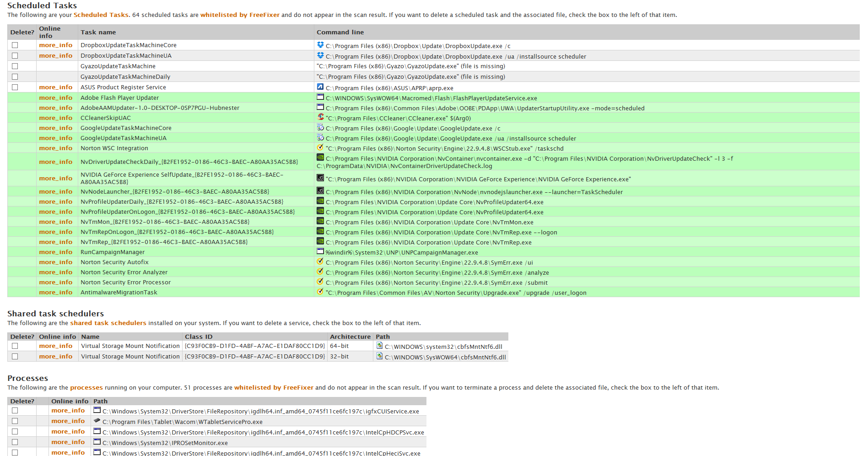
Task: Check delete box for DropboxUpdateTaskMachineCore
Action: pos(15,45)
